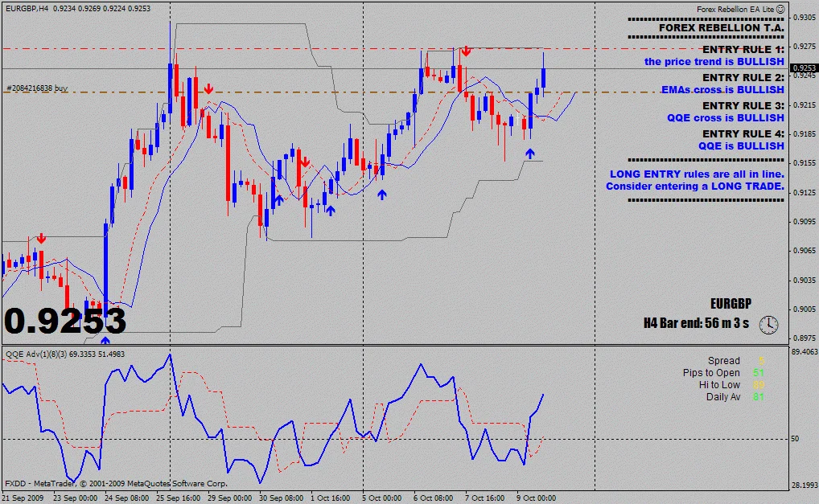Select the blue up arrow under the large 0.9253 text
819x504 pixels.
(x=105, y=340)
